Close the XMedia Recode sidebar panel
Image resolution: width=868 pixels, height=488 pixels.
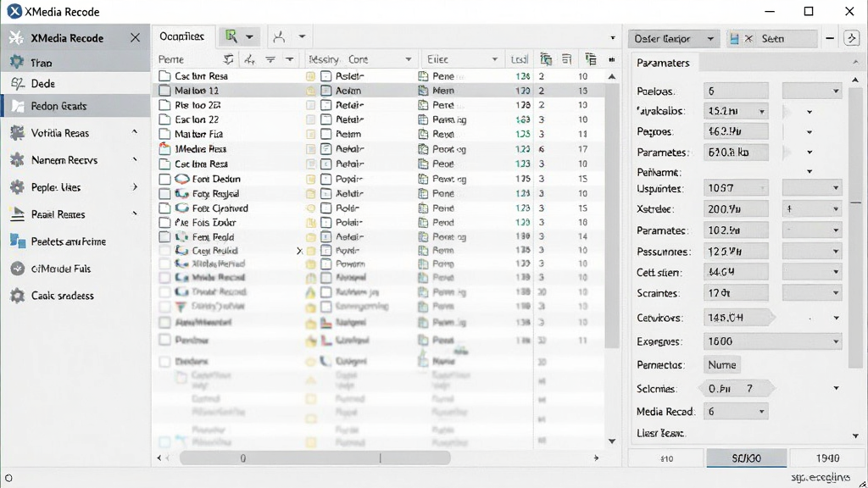point(135,37)
